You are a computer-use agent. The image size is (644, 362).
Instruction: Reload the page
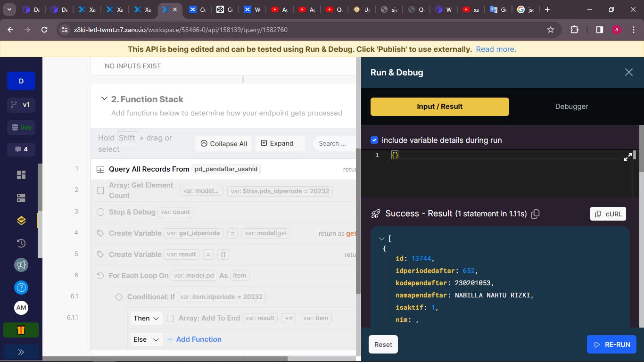(x=44, y=30)
